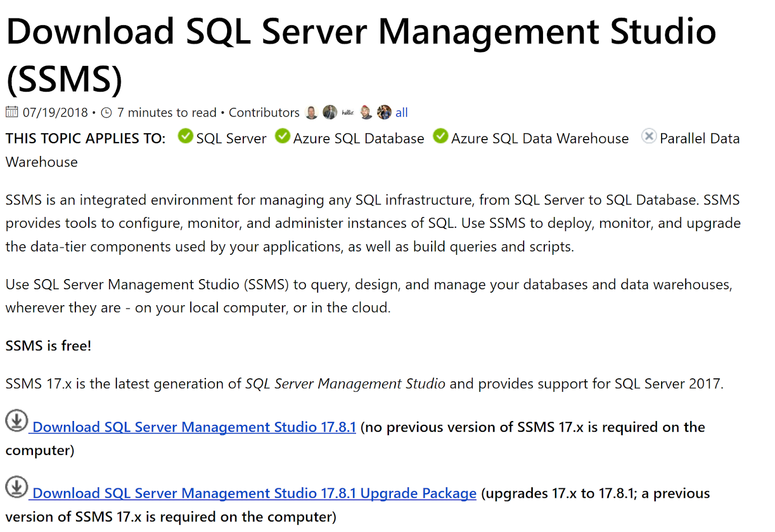The height and width of the screenshot is (532, 775).
Task: Open the first contributor's avatar
Action: 311,112
